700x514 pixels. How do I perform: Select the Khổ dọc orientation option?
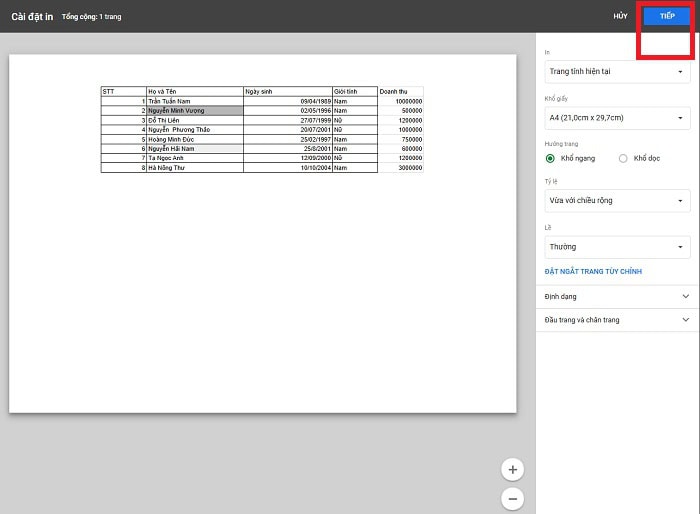tap(624, 158)
